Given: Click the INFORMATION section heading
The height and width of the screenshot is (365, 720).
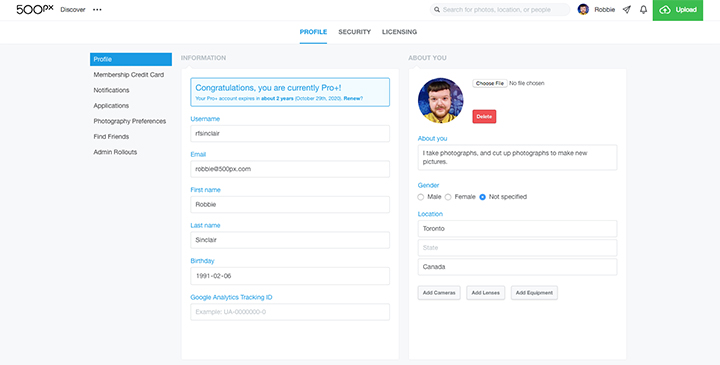Looking at the screenshot, I should pyautogui.click(x=203, y=58).
